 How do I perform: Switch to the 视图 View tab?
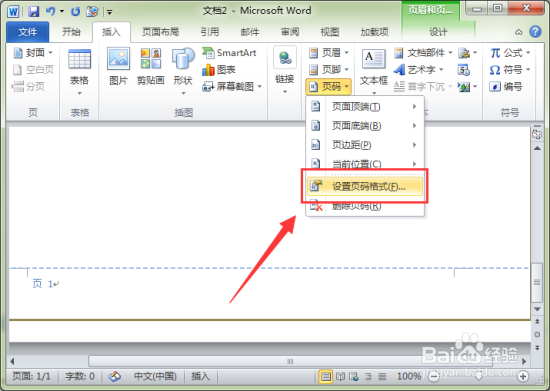[x=330, y=32]
